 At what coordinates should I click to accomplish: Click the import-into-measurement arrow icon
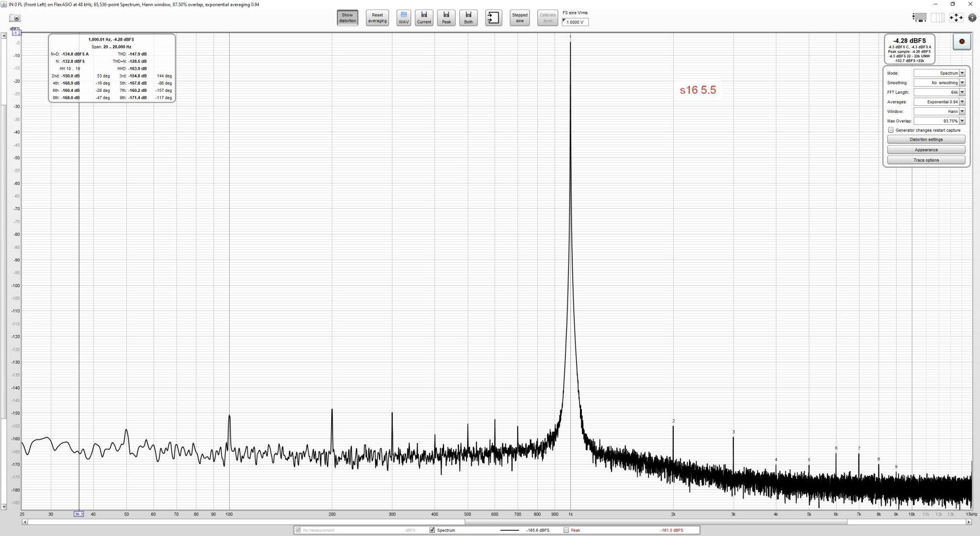click(493, 18)
